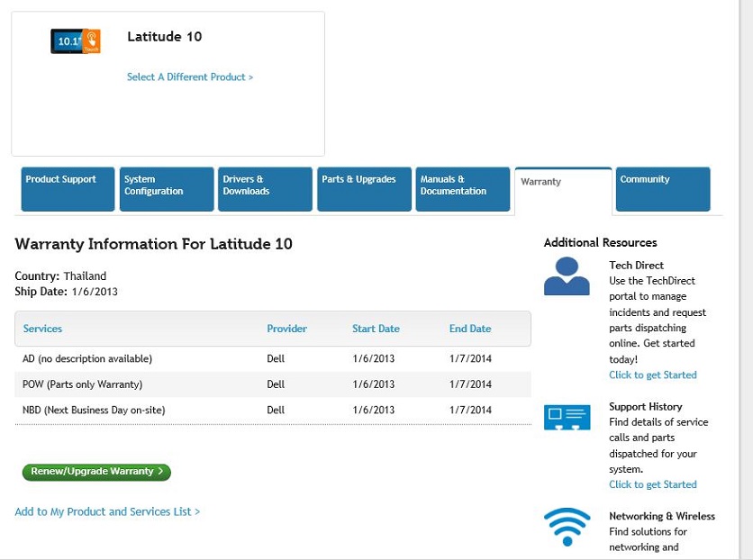The height and width of the screenshot is (560, 753).
Task: Sort by the Start Date column header
Action: click(376, 329)
